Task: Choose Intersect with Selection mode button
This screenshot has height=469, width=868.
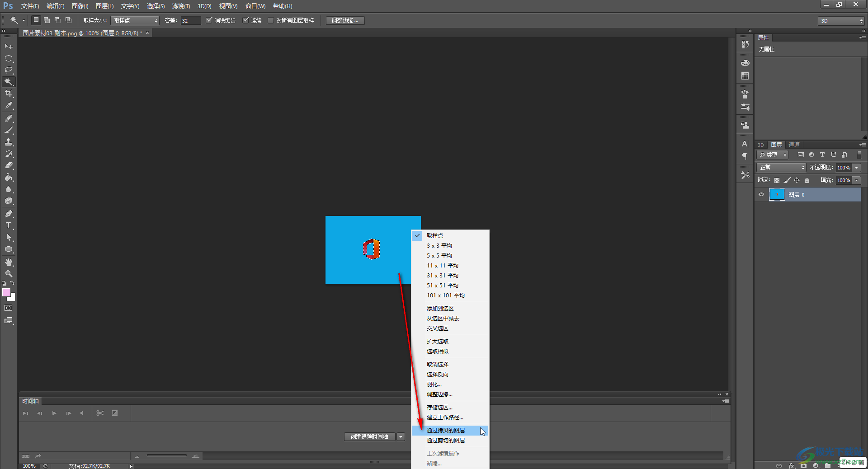Action: tap(68, 20)
